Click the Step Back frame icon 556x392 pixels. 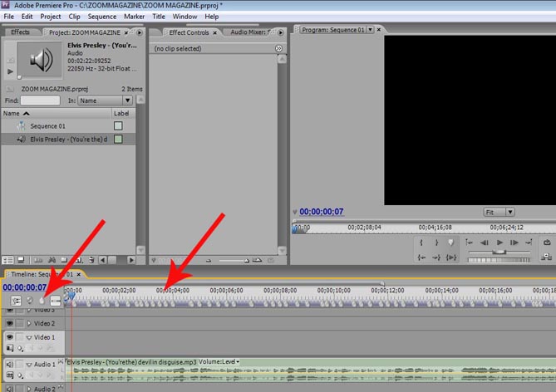(x=484, y=243)
